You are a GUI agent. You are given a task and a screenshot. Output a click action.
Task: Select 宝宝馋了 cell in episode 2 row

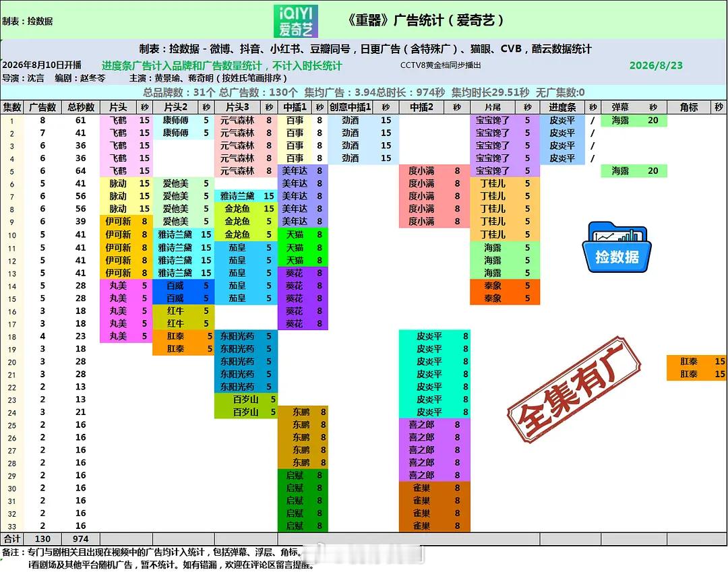pos(493,133)
